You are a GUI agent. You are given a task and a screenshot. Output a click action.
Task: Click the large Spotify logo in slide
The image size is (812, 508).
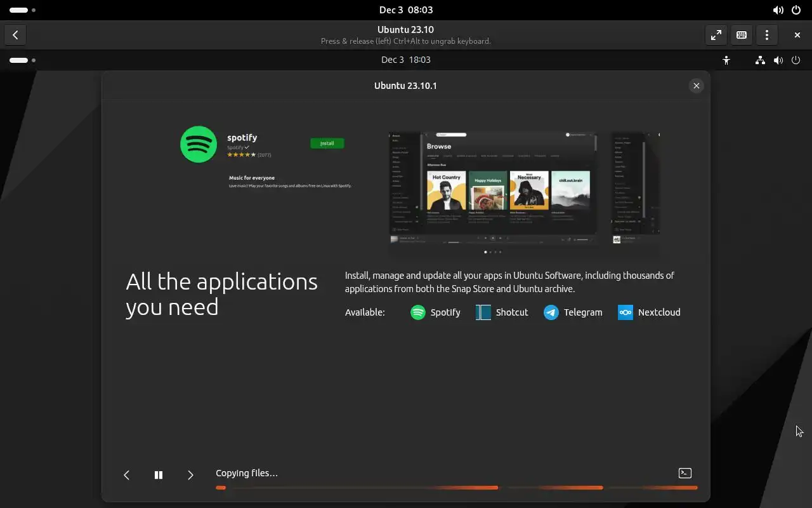point(199,144)
